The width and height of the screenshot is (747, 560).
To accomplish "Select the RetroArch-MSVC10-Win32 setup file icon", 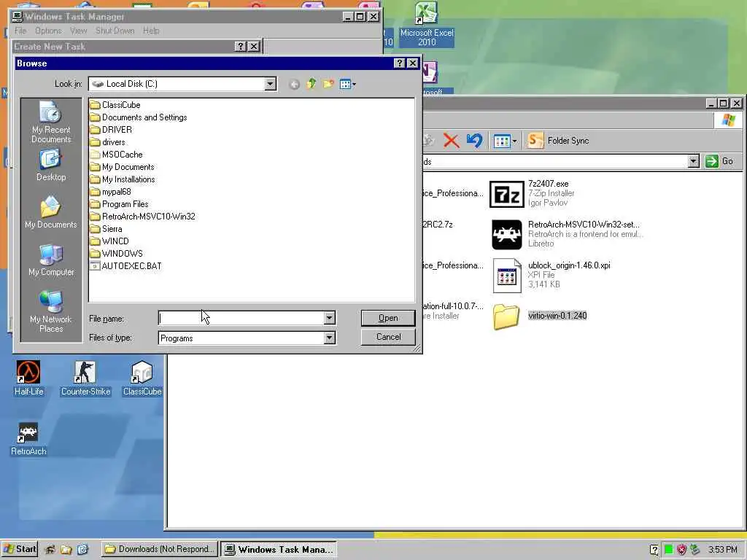I will click(507, 235).
